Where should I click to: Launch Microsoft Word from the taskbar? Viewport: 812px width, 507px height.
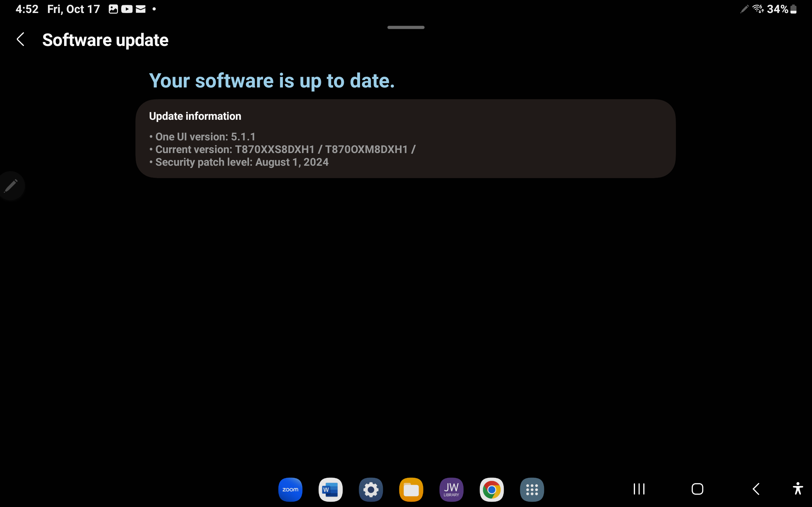[331, 489]
